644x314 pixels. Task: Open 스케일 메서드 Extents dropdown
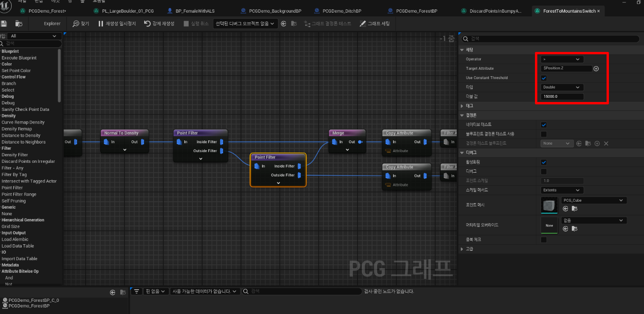point(562,190)
